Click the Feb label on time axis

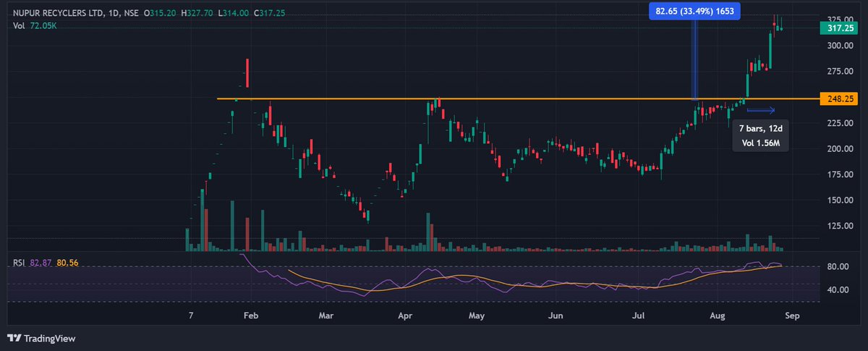click(250, 316)
